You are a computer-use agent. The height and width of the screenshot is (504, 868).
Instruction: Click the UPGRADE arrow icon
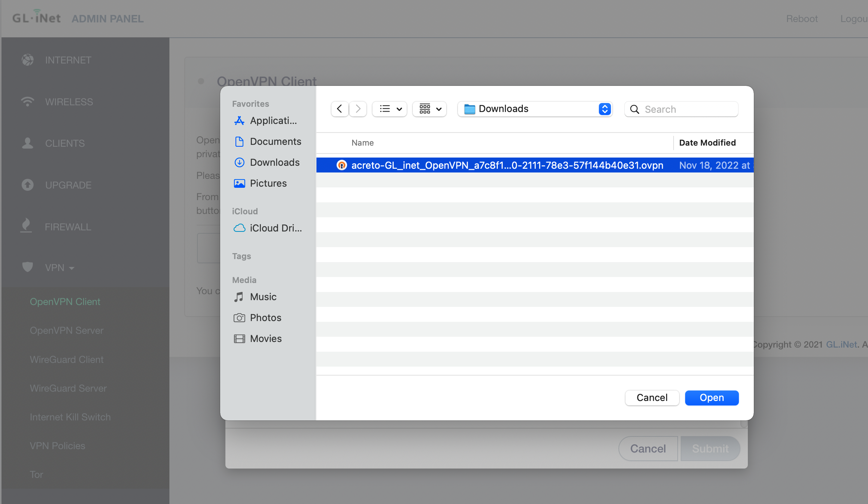coord(28,185)
